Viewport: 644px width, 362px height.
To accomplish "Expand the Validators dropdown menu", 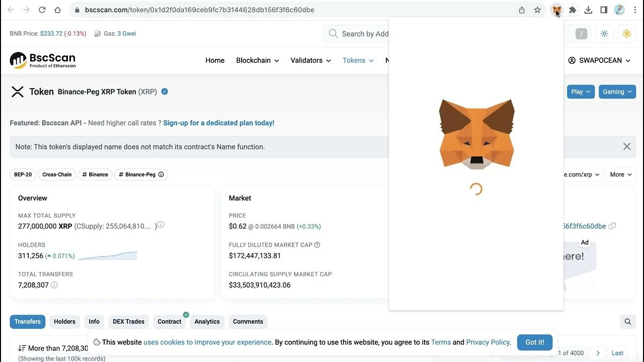I will (x=311, y=60).
